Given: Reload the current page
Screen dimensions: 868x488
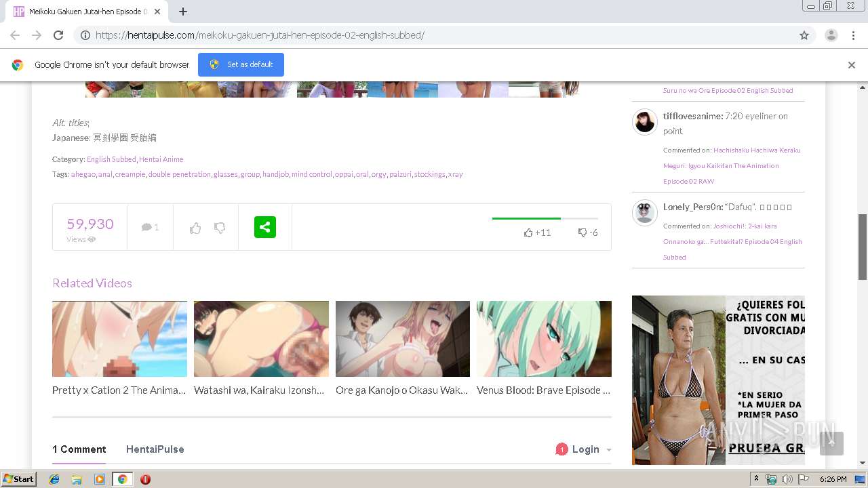Looking at the screenshot, I should [x=58, y=35].
